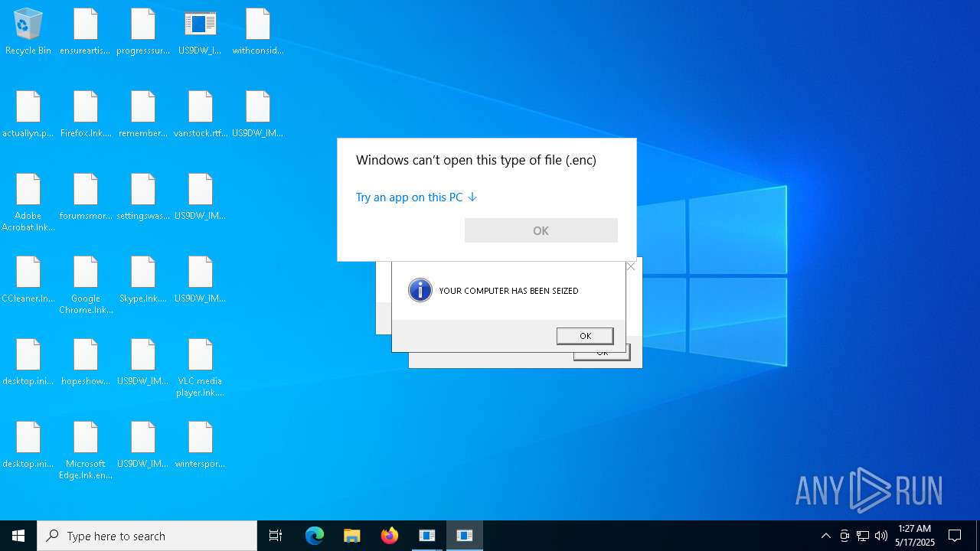Open the notification center icon
This screenshot has width=980, height=551.
tap(955, 536)
